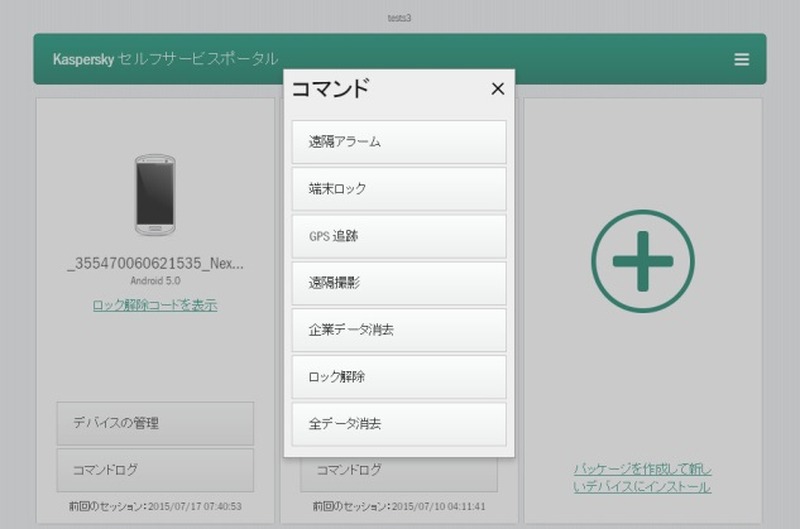Click the Kaspersky セルフサービスポータル title
Screen dimensions: 800x529
tap(165, 59)
